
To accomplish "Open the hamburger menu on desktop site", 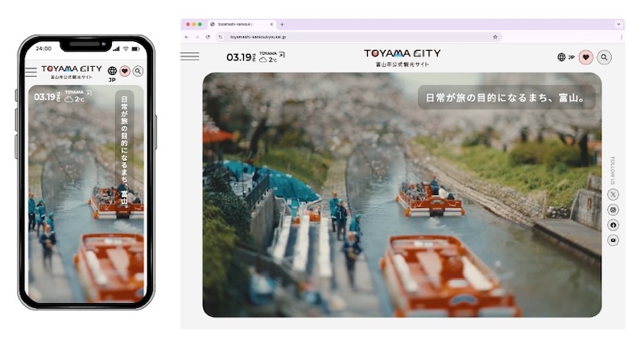I will [190, 56].
